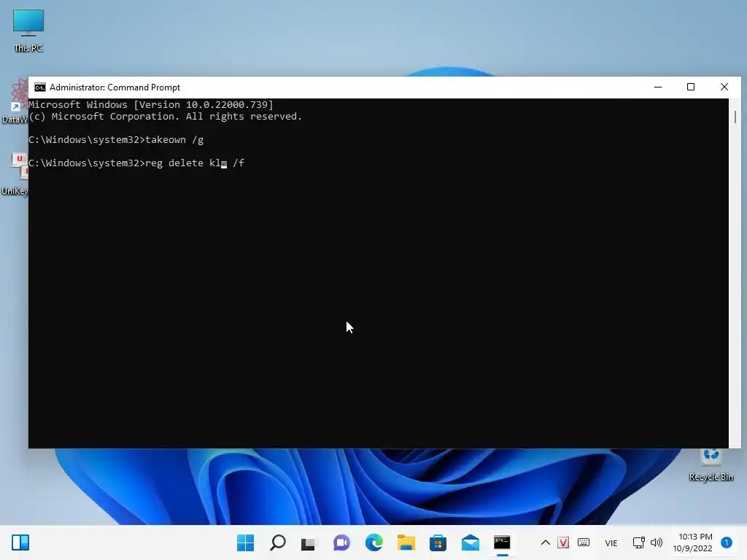Open the Widgets panel on the taskbar
Screen dimensions: 747x560
(x=20, y=542)
